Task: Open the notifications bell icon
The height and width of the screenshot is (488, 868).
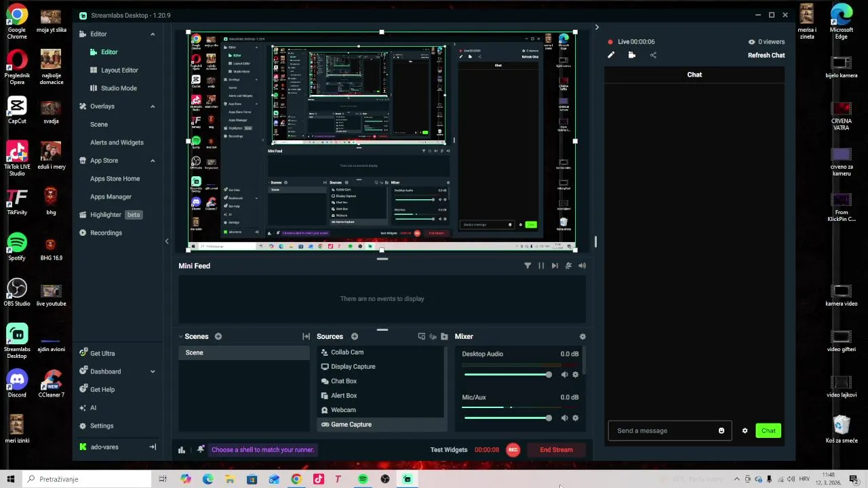Action: (201, 449)
